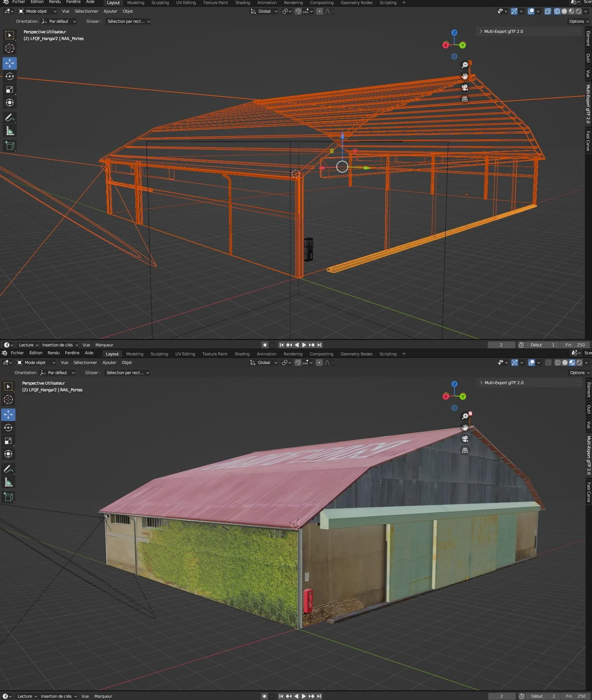Screen dimensions: 592x700
Task: Select the Add Cube tool in top window
Action: coord(10,146)
